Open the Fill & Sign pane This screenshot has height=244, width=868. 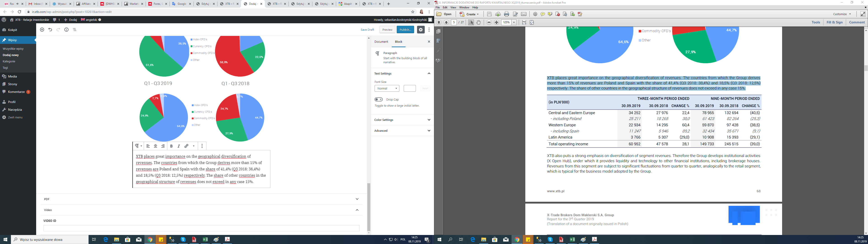834,22
